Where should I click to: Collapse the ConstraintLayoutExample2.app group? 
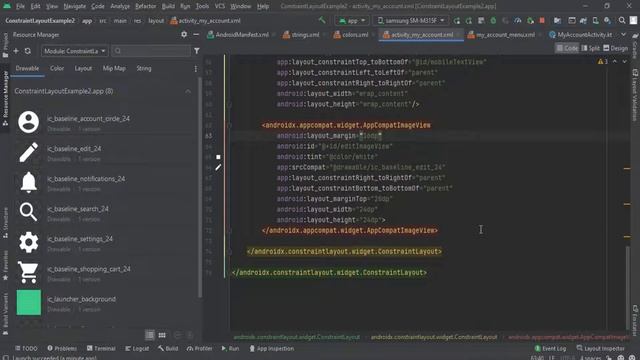(x=188, y=91)
